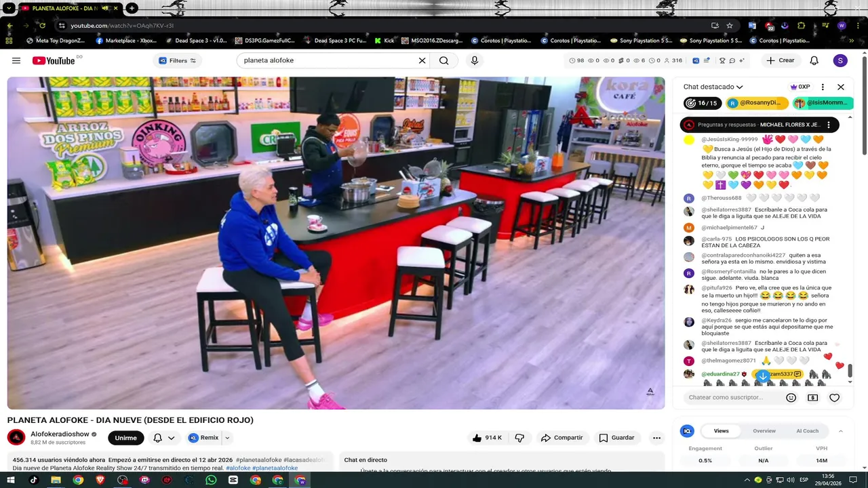868x488 pixels.
Task: Click the Compartir share button
Action: [561, 438]
